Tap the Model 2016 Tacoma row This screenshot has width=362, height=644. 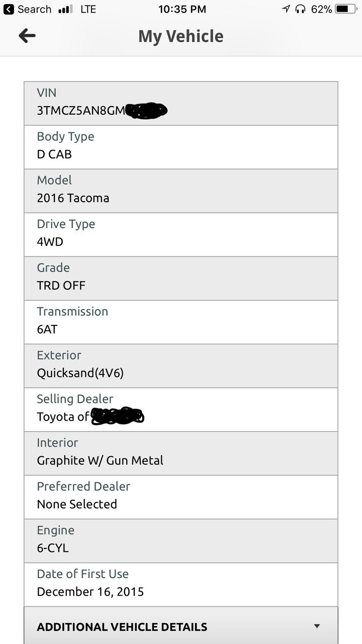click(x=181, y=191)
